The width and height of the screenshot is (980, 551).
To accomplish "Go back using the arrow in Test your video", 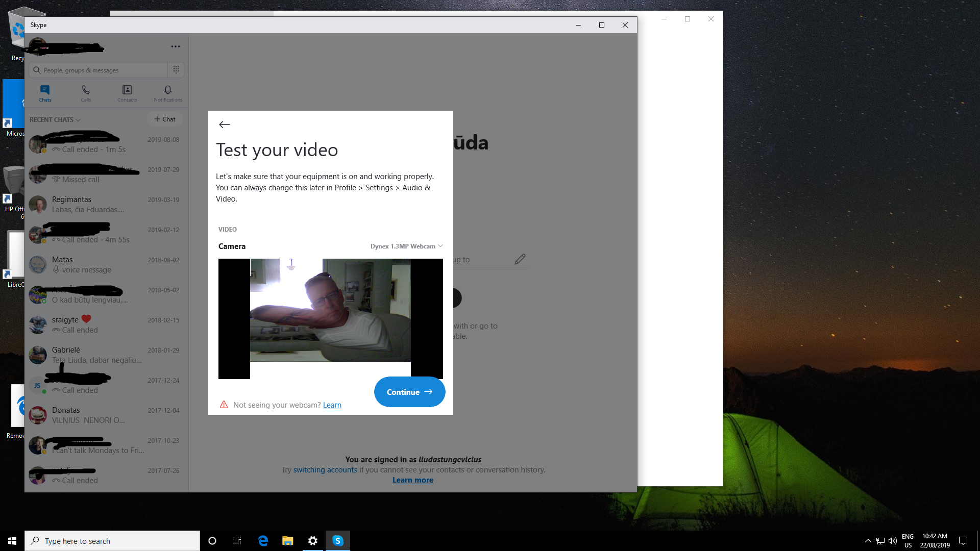I will [225, 124].
